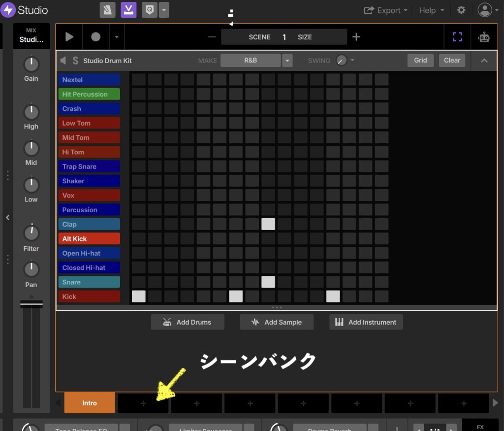Image resolution: width=504 pixels, height=431 pixels.
Task: Toggle fullscreen view icon
Action: click(x=457, y=37)
